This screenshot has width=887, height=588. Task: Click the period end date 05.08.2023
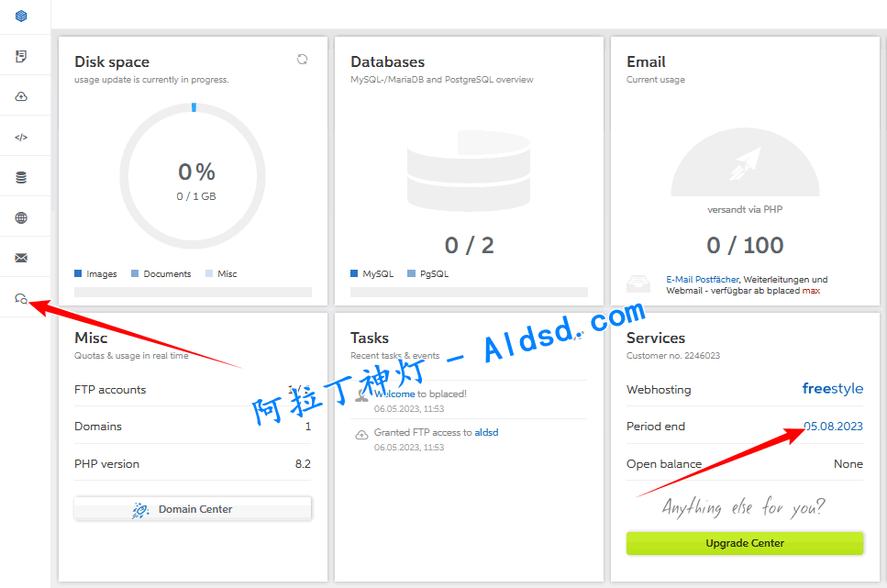(x=833, y=427)
